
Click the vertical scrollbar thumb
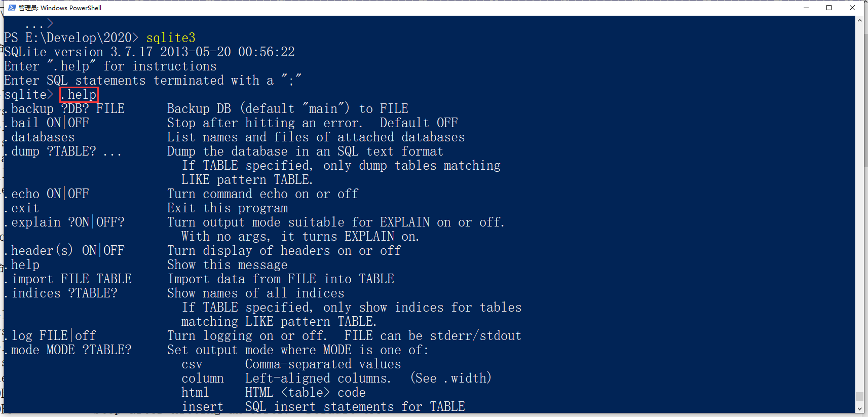(859, 396)
